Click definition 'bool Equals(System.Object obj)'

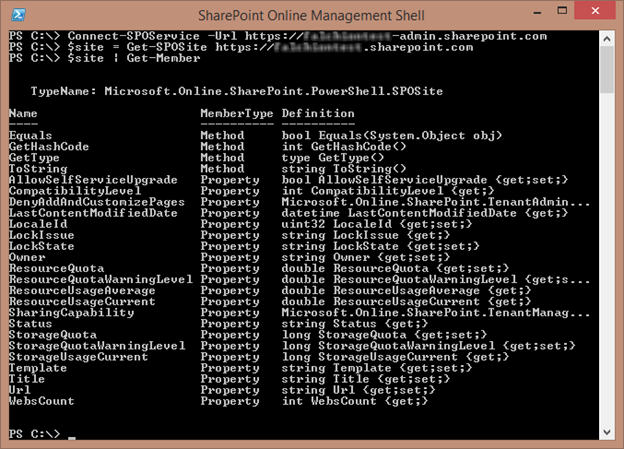click(392, 136)
